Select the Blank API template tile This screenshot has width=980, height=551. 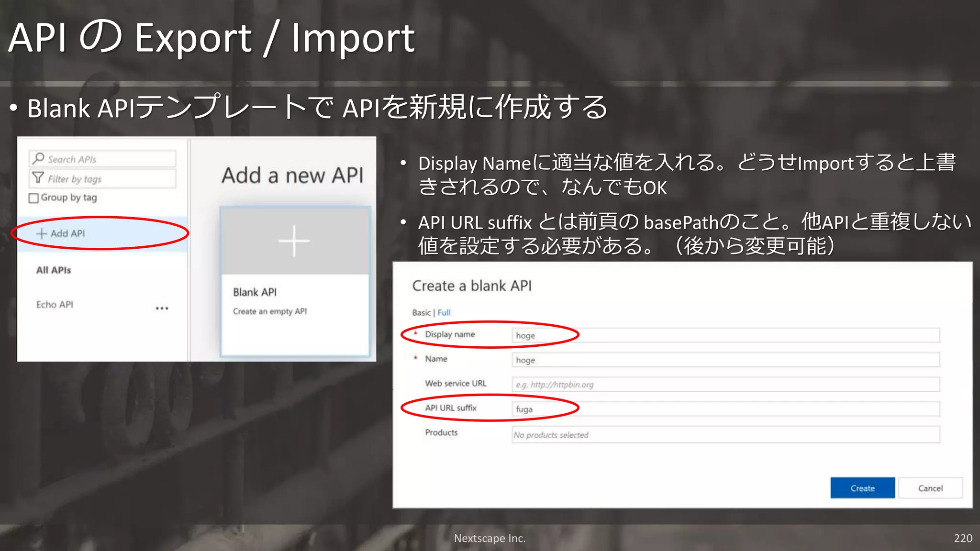click(295, 281)
